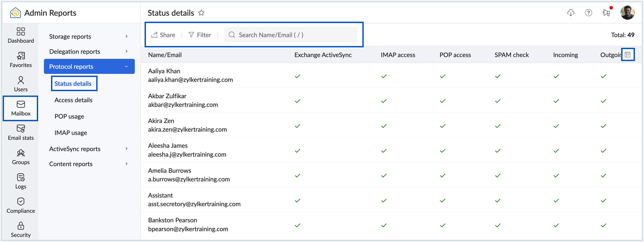Select IMAP usage report

pos(71,133)
